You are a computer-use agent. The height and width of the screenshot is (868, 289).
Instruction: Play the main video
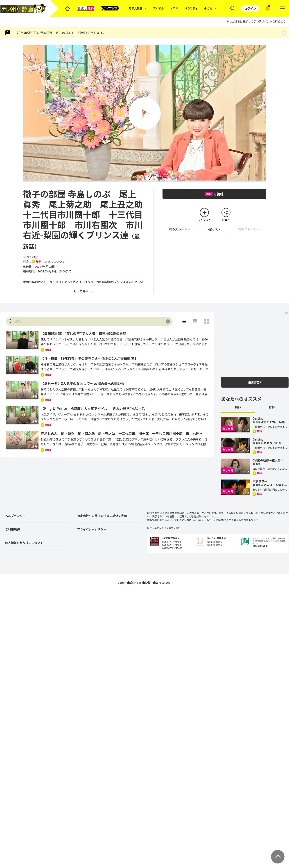(x=144, y=113)
